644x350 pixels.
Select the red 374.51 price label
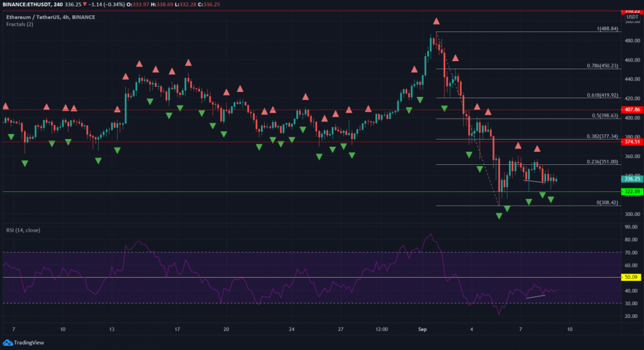[x=631, y=142]
